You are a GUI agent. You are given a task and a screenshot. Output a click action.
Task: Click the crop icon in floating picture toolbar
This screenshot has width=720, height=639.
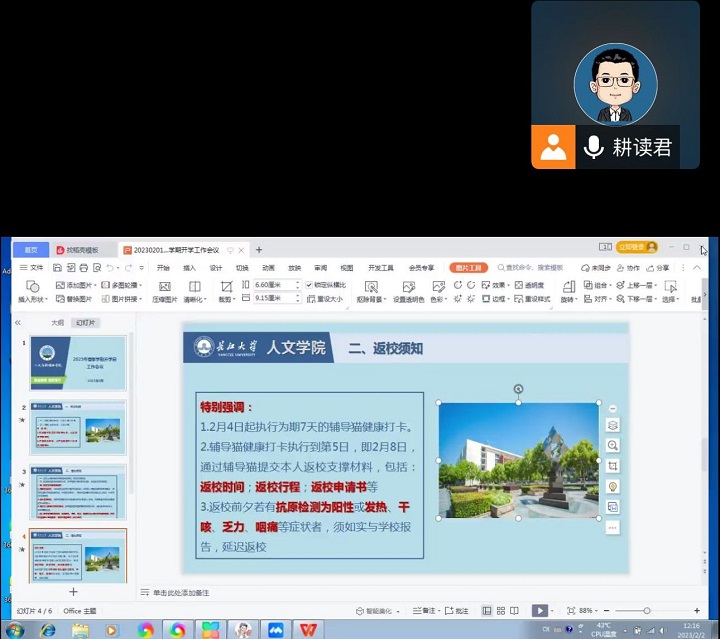(613, 466)
